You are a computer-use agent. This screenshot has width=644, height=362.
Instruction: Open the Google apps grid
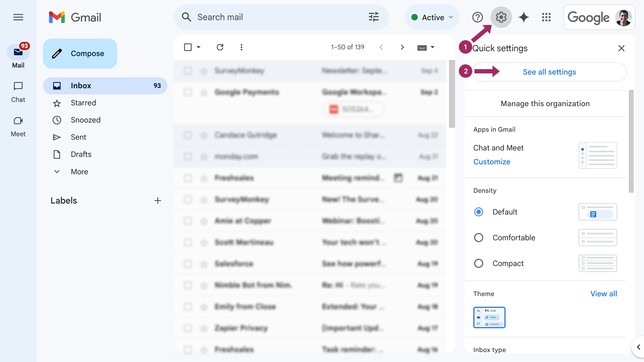546,17
